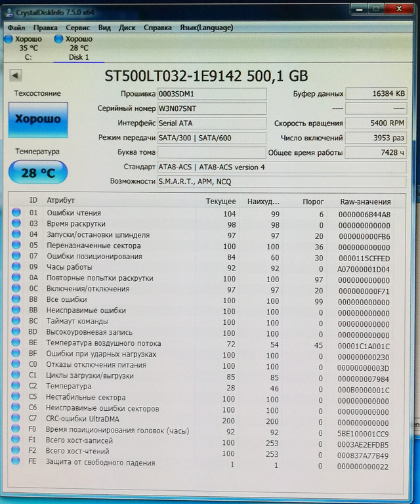Click status icon of Температура воздушного потока row
This screenshot has width=420, height=504.
(16, 343)
